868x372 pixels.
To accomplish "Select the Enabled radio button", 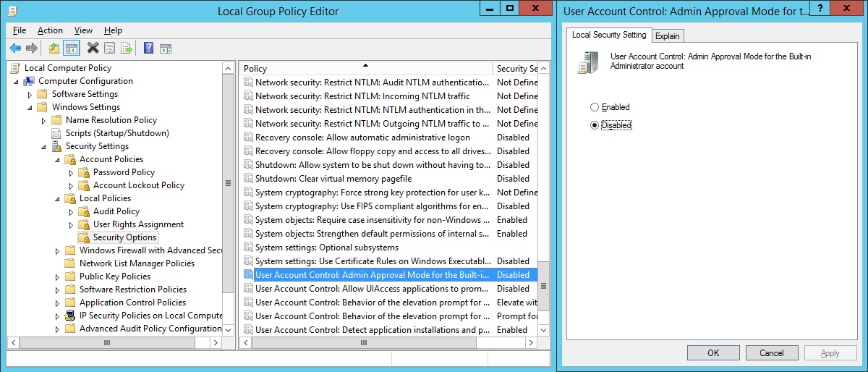I will pyautogui.click(x=595, y=107).
